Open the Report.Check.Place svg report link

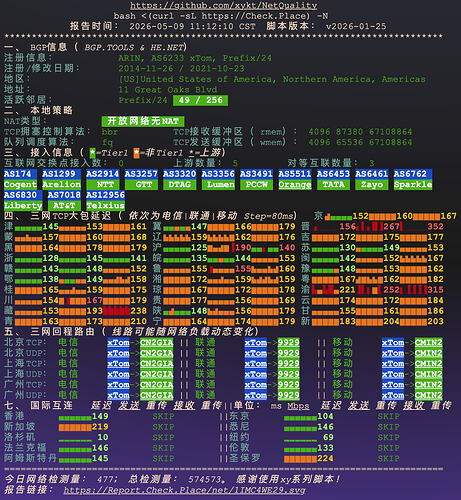184,490
